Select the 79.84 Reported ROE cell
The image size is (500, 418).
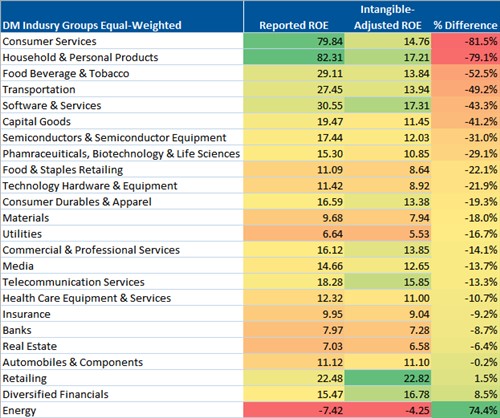coord(294,41)
